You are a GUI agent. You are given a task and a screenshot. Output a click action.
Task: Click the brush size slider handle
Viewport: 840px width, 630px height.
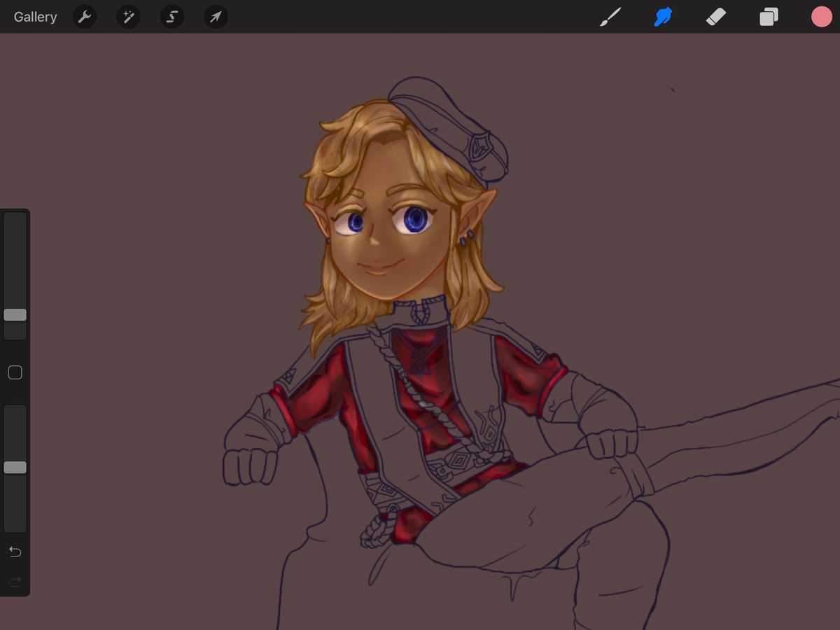(x=15, y=315)
